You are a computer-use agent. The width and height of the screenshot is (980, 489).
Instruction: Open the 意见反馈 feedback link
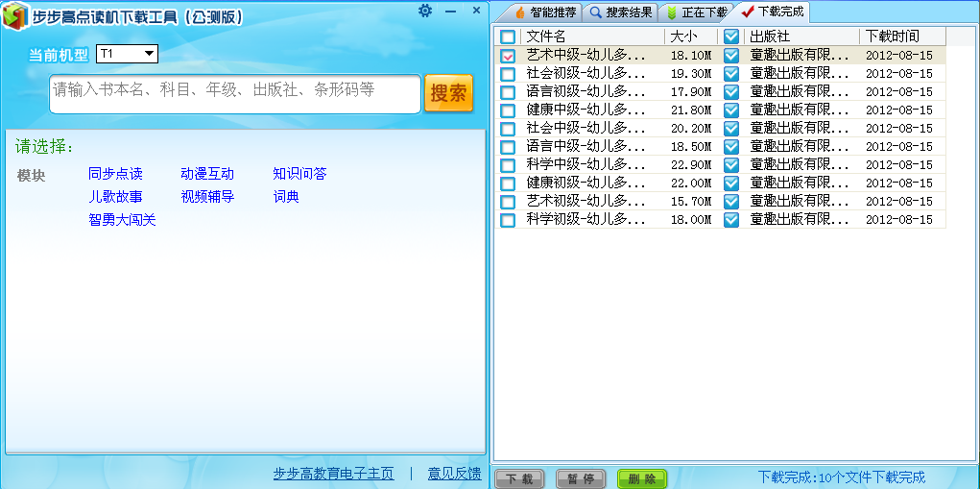(x=454, y=474)
